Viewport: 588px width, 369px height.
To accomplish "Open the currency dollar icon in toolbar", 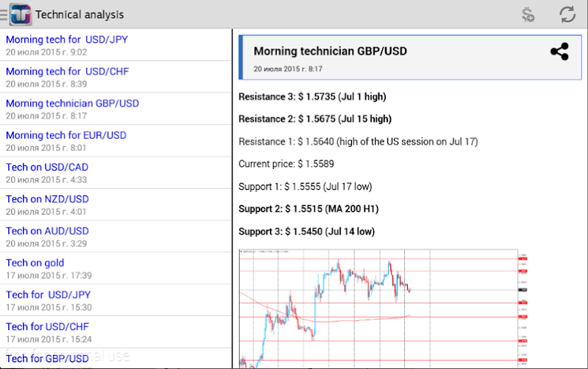I will 528,15.
